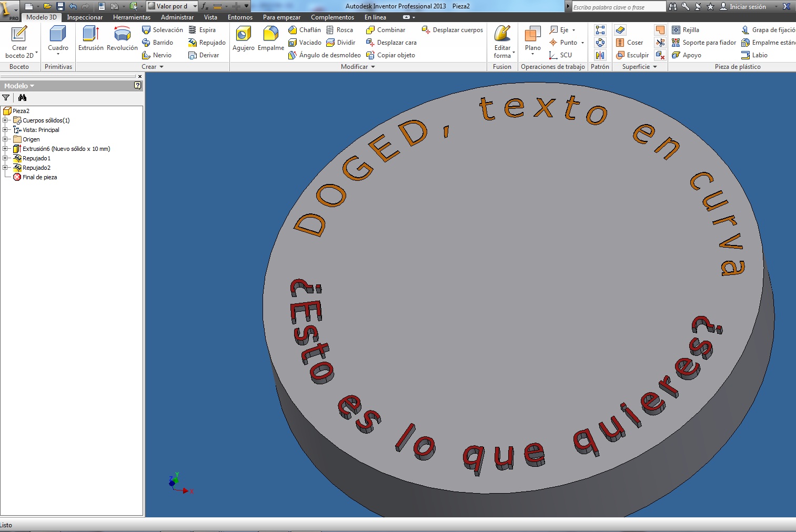The image size is (796, 532).
Task: Click the keyword search input field
Action: point(619,7)
